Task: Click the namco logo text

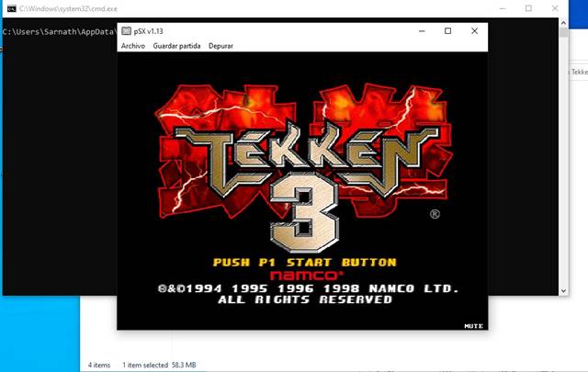Action: [306, 276]
